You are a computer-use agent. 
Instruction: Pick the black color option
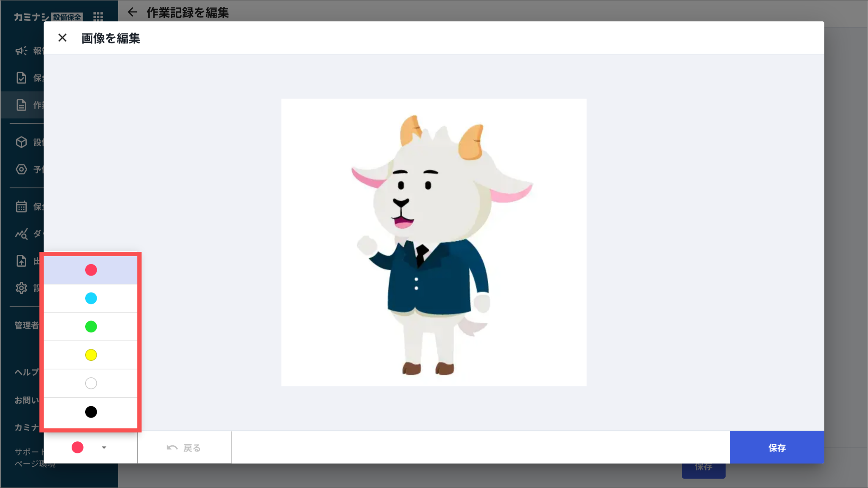(x=91, y=412)
